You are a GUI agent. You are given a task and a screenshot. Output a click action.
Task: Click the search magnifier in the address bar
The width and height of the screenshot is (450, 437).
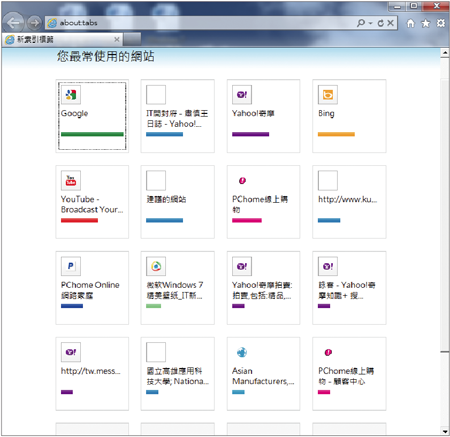pos(360,23)
